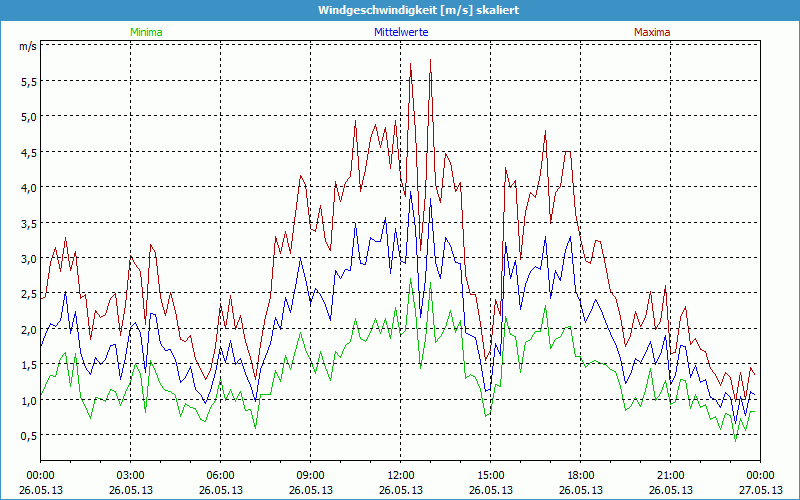Click the red Maxima legend label

tap(652, 32)
